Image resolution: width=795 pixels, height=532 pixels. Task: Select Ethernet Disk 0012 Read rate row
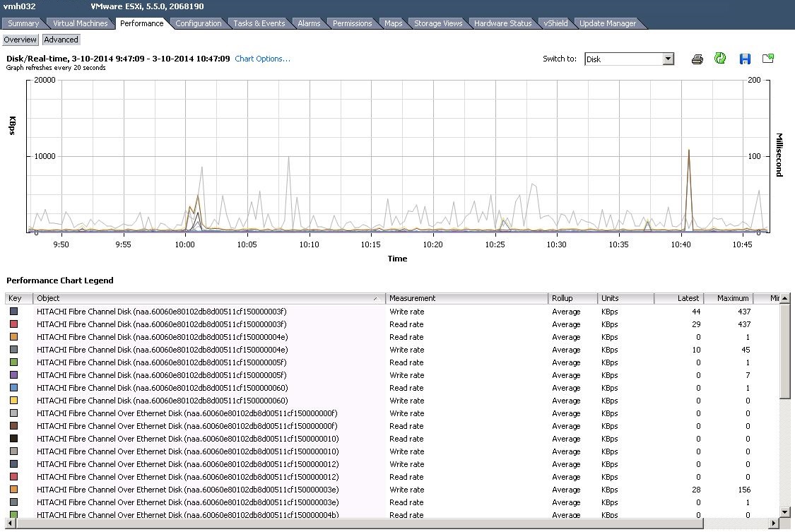pos(392,477)
